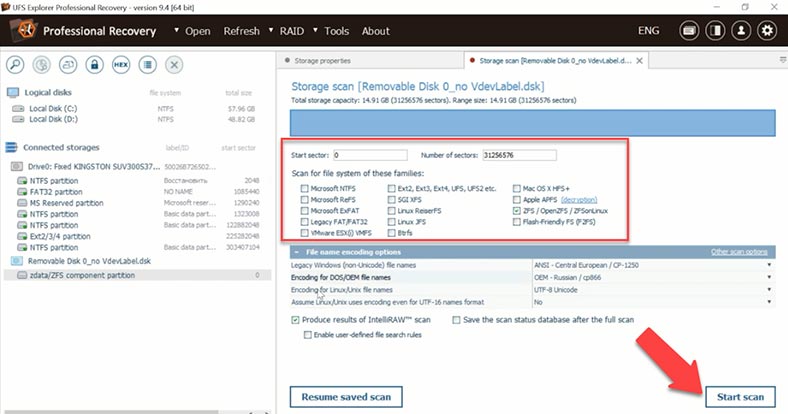The width and height of the screenshot is (788, 414).
Task: Enable Microsoft ReFS checkbox
Action: 304,199
